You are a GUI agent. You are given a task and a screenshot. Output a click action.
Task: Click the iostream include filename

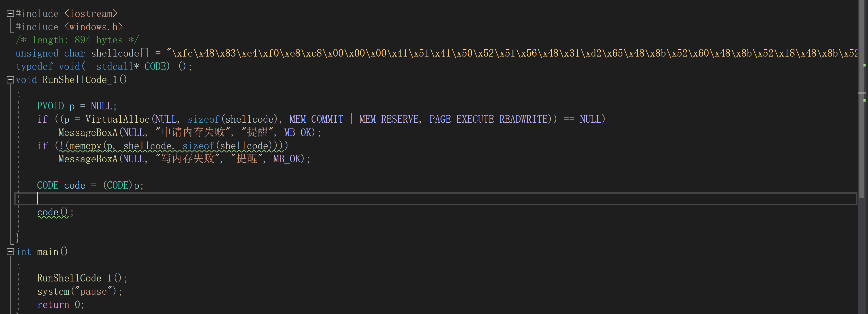(91, 13)
